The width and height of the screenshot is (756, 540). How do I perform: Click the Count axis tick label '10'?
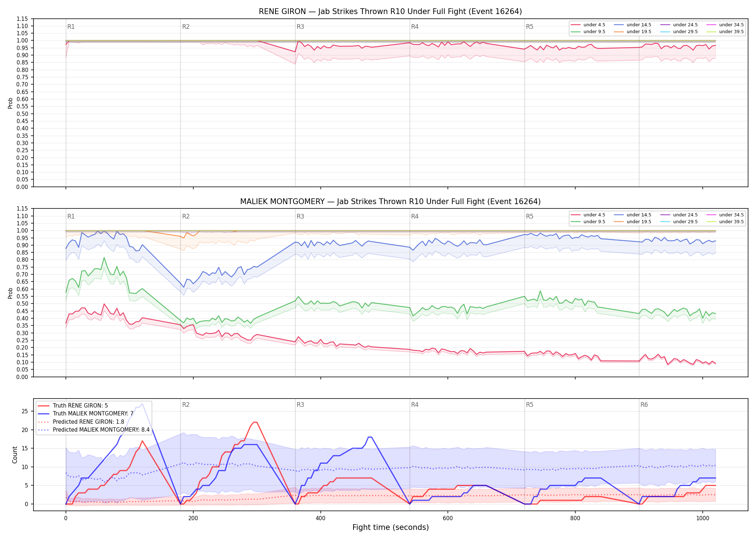[25, 467]
